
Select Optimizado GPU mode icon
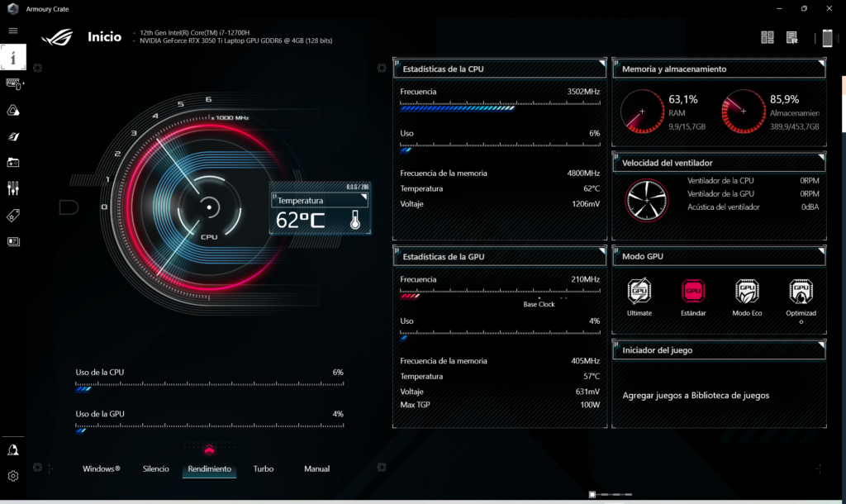click(x=801, y=292)
